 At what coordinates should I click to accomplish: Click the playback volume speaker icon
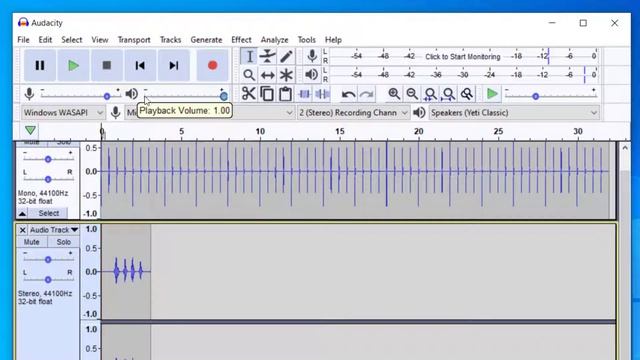point(131,94)
